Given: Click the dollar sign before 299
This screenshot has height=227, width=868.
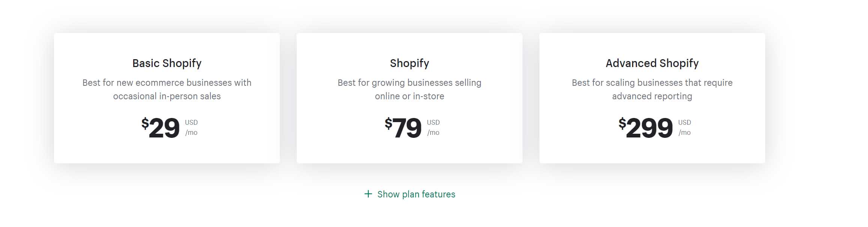Looking at the screenshot, I should coord(622,123).
